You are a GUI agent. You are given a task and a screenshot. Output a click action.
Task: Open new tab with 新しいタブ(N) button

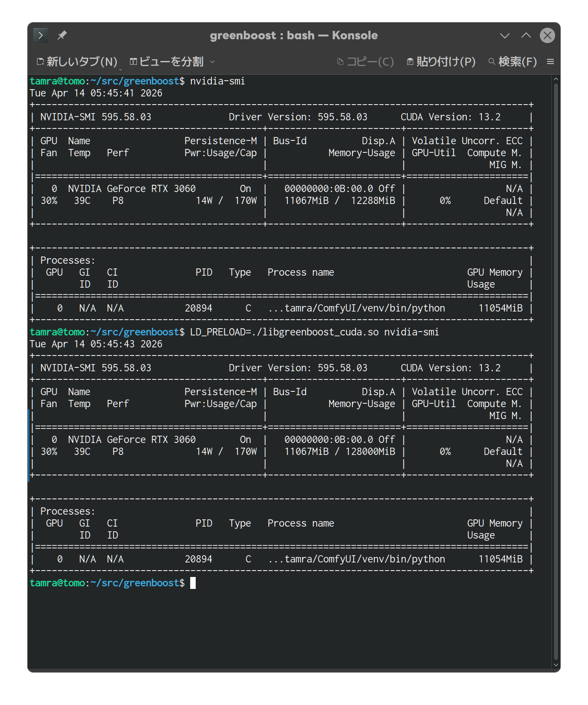click(x=77, y=62)
